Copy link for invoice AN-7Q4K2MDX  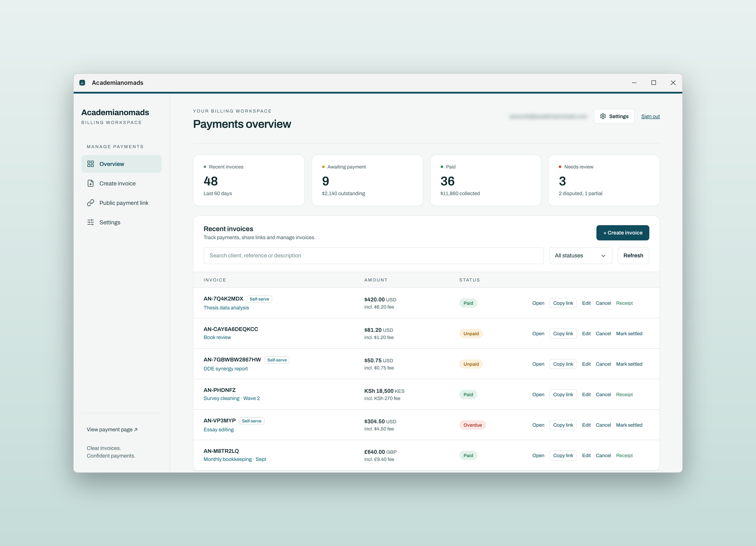click(x=563, y=303)
